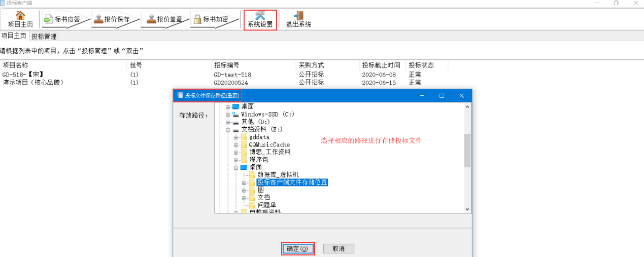Switch to the 投标管理 tab
The image size is (644, 257).
[x=44, y=36]
